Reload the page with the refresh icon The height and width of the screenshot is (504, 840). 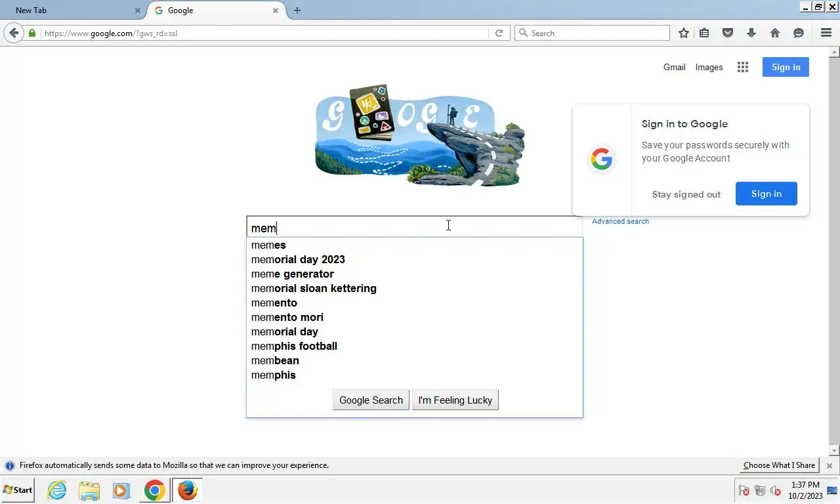[x=499, y=33]
